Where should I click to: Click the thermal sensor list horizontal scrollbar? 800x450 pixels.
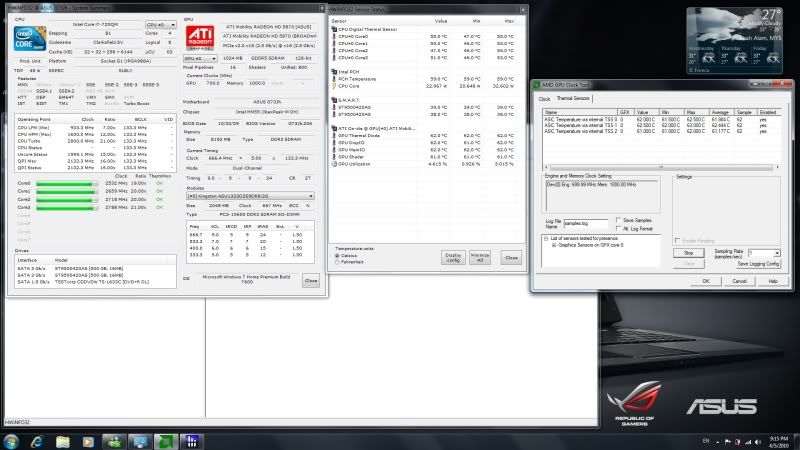pos(660,165)
